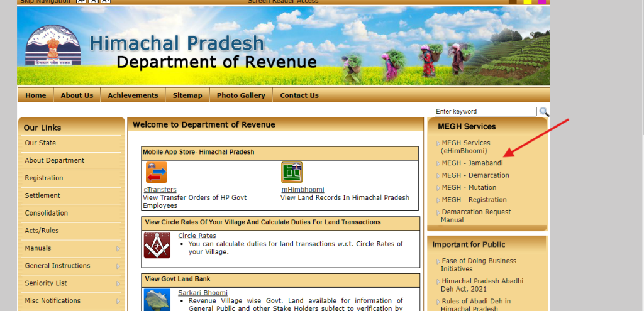The image size is (644, 311).
Task: Expand the Seniority List submenu arrow
Action: click(x=118, y=284)
